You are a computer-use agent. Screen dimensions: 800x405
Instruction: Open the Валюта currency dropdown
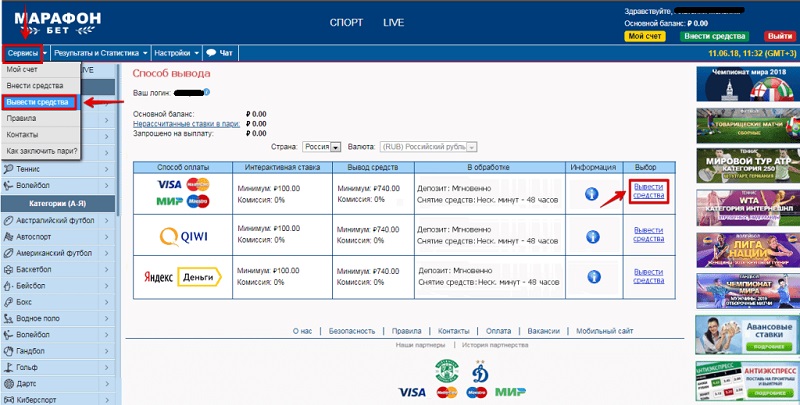point(470,146)
